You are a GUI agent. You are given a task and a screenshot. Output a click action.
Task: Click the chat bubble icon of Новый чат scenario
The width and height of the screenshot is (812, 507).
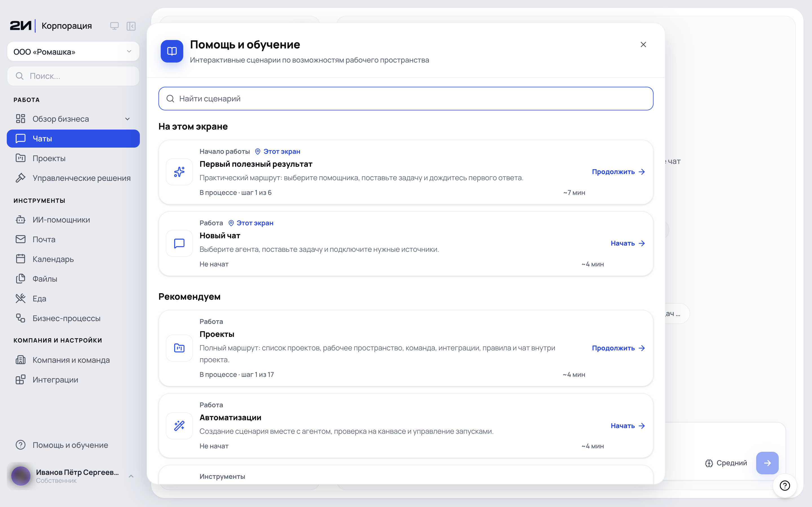[x=179, y=243]
